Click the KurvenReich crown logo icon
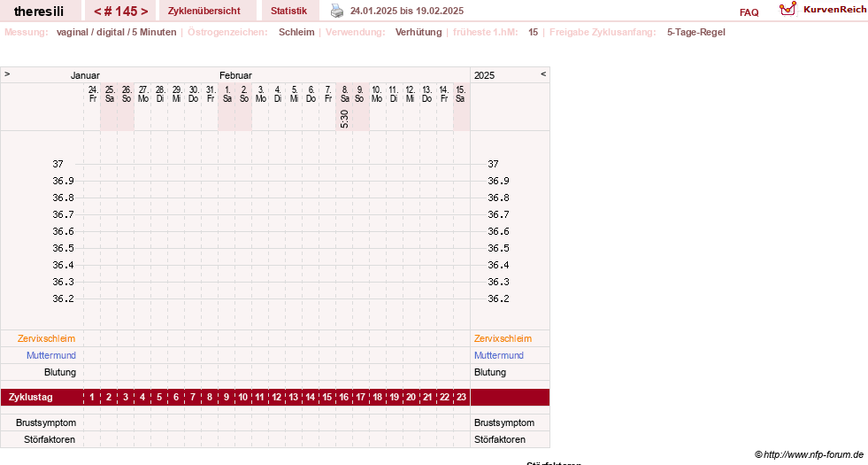The width and height of the screenshot is (868, 465). tap(787, 9)
